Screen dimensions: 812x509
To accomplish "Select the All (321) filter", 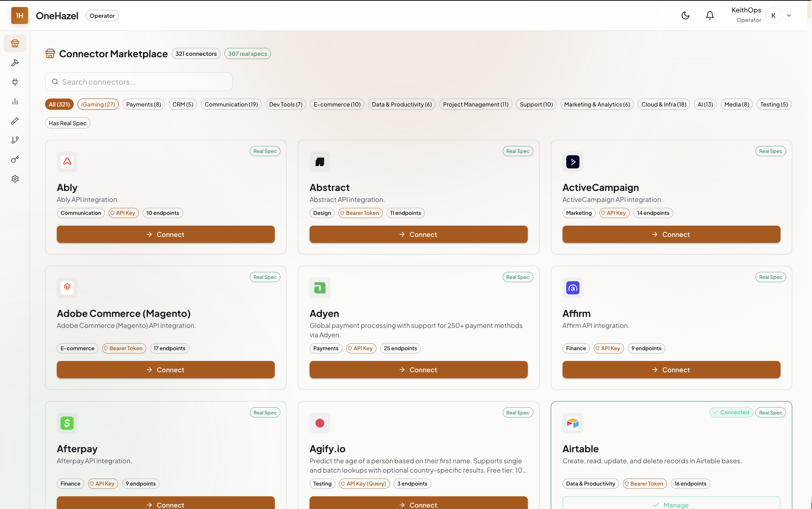I will click(x=59, y=104).
